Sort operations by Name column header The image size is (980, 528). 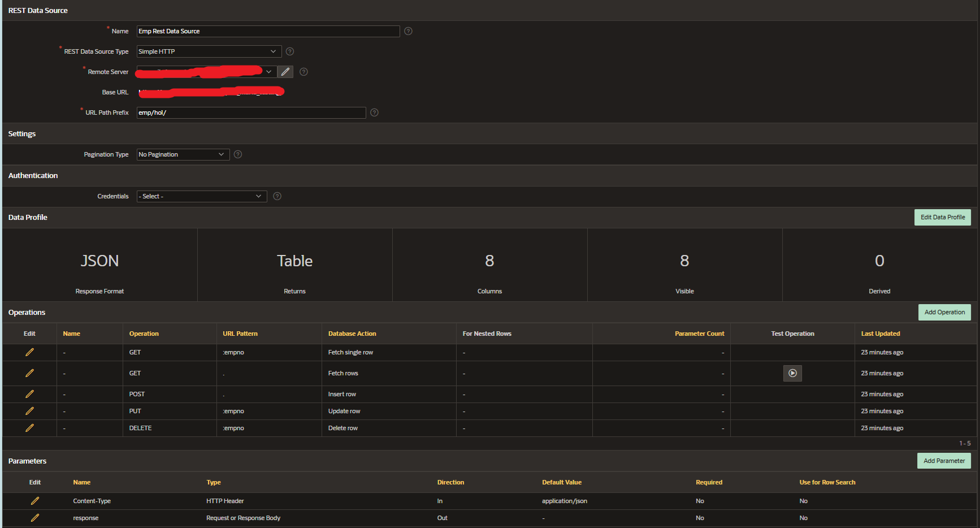[71, 334]
